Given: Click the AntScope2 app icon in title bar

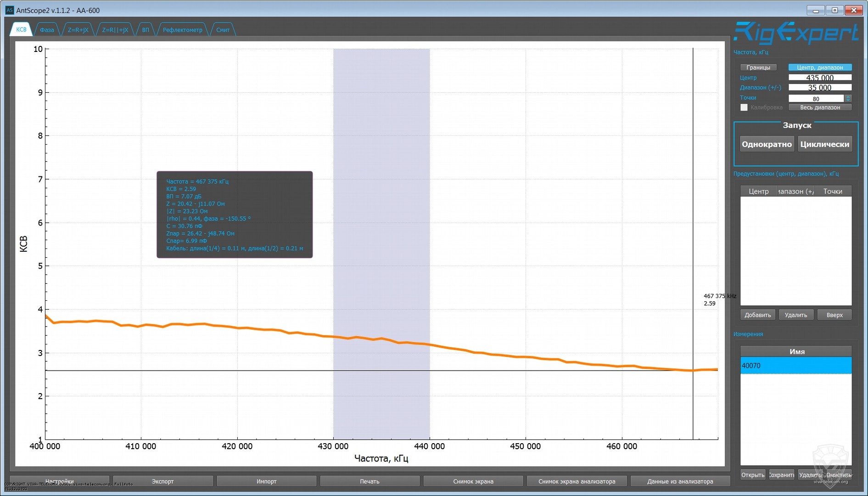Looking at the screenshot, I should click(x=9, y=10).
